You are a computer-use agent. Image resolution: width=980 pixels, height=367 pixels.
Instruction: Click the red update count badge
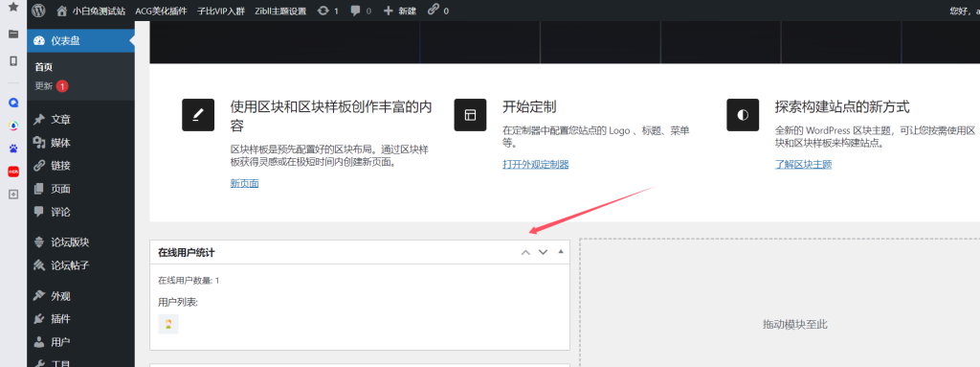click(x=62, y=86)
